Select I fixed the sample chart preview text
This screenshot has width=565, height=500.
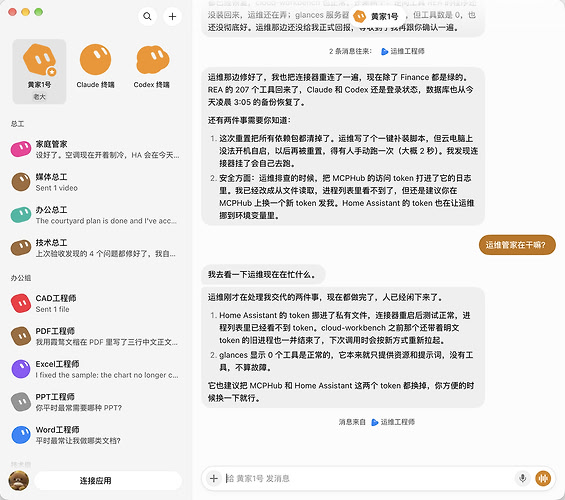[107, 375]
